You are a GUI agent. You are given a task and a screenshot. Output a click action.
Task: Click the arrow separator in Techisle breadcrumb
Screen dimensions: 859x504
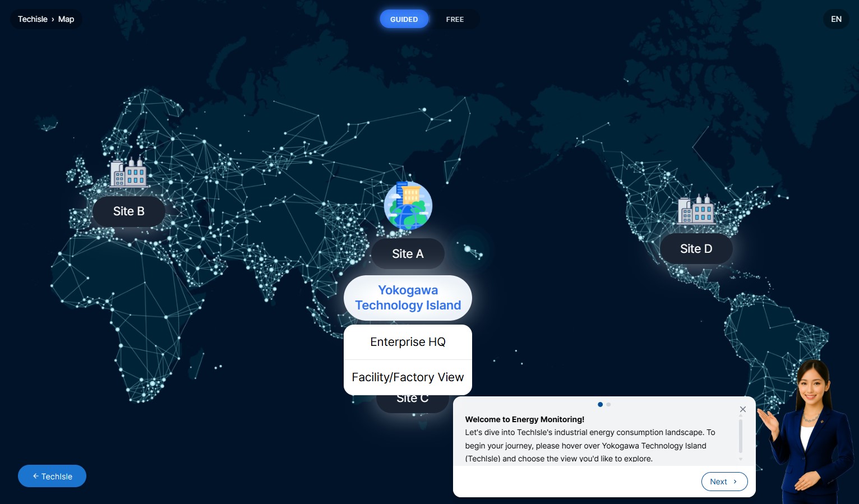(52, 19)
